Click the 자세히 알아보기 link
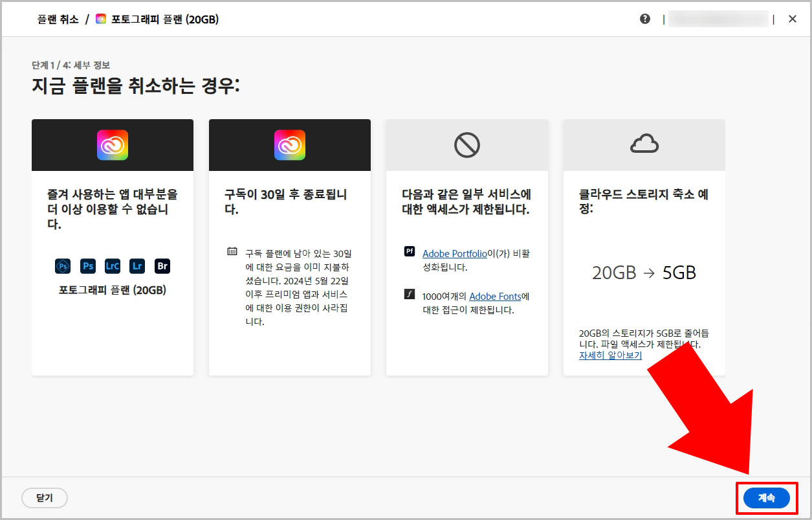The image size is (812, 520). pyautogui.click(x=610, y=356)
